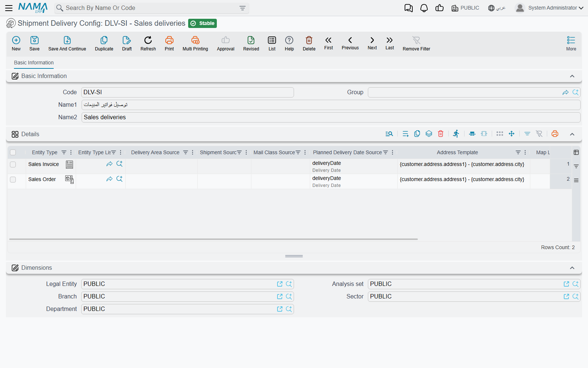Click the Details grid horizontal scrollbar
Image resolution: width=588 pixels, height=368 pixels.
214,239
